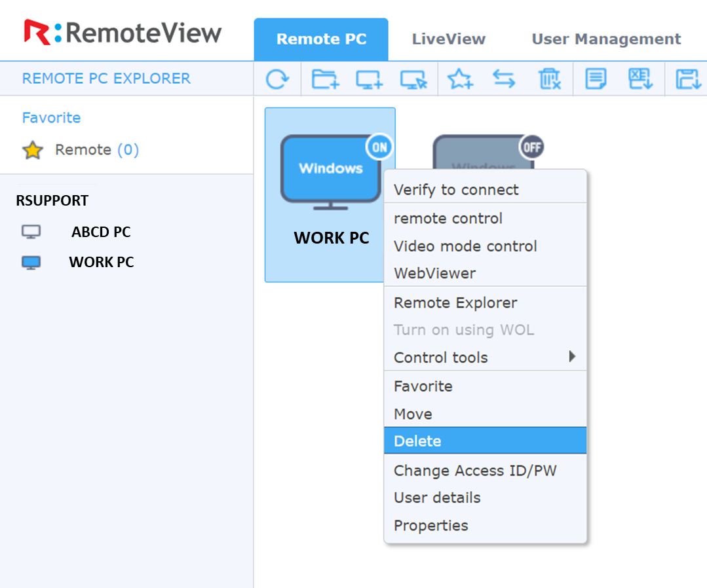Open Remote Explorer from context menu

(x=485, y=303)
